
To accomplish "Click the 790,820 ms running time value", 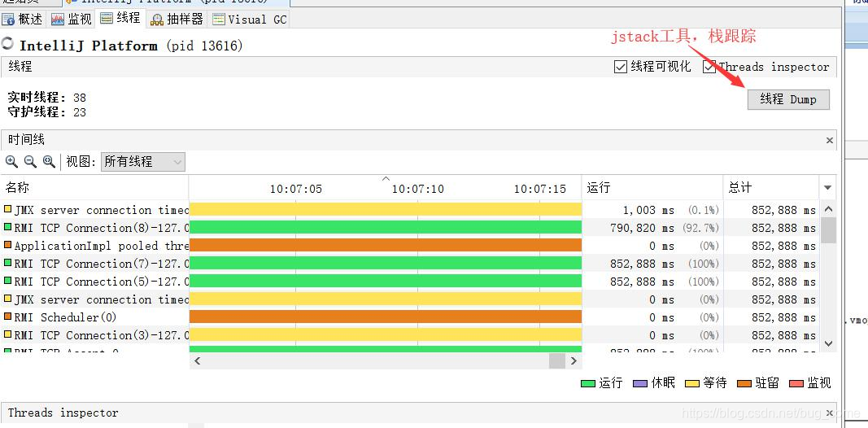I will pos(642,228).
